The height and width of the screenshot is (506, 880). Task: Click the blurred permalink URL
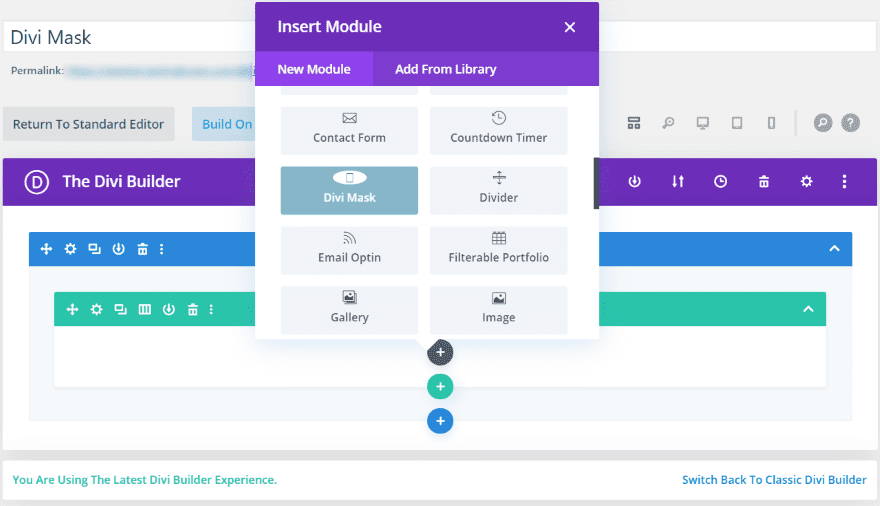[161, 71]
